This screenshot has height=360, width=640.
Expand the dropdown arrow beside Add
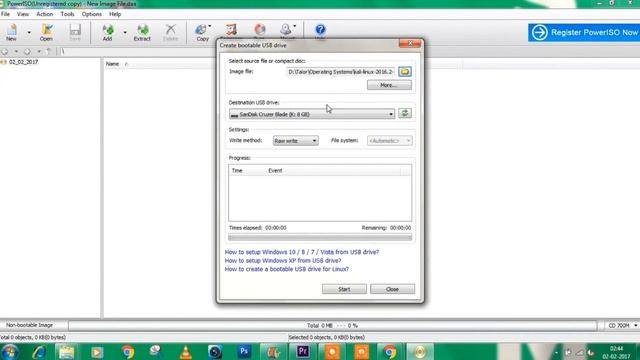125,32
